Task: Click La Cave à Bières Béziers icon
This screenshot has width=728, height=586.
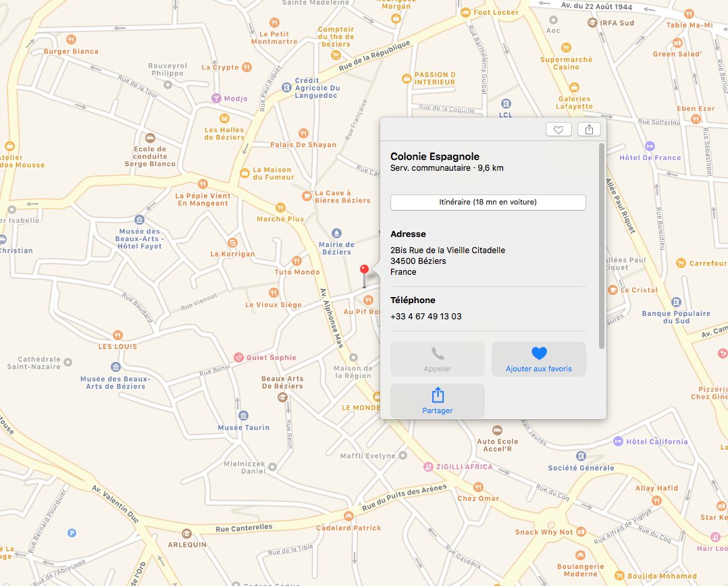Action: pyautogui.click(x=307, y=196)
